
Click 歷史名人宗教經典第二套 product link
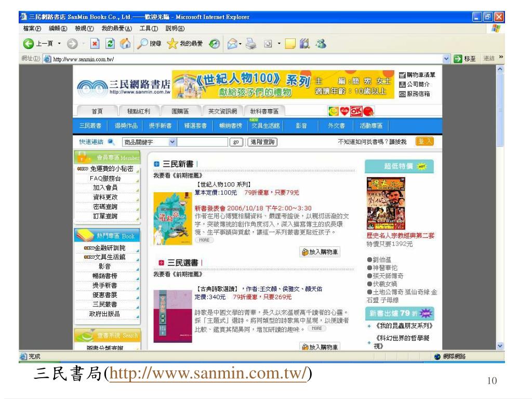(401, 235)
